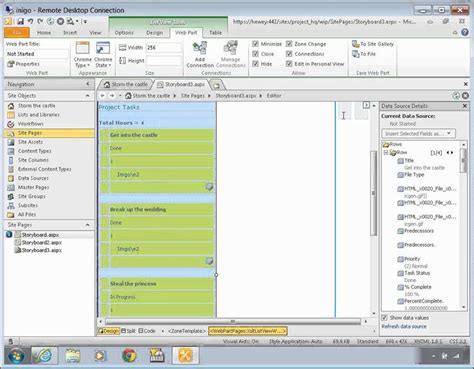Switch to the Home ribbon tab

[44, 33]
